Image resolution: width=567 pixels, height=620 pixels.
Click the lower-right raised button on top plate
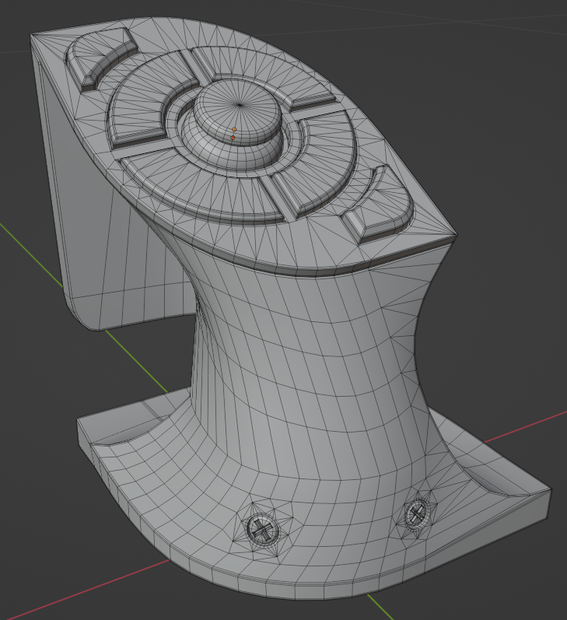(379, 207)
